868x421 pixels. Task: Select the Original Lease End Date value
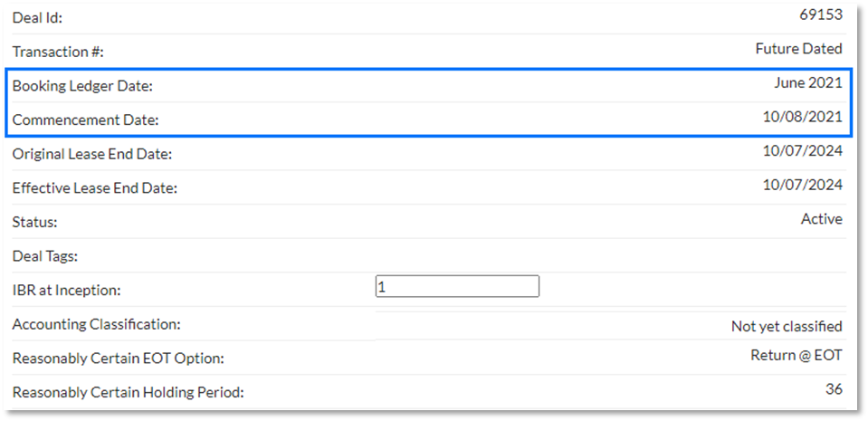tap(803, 150)
